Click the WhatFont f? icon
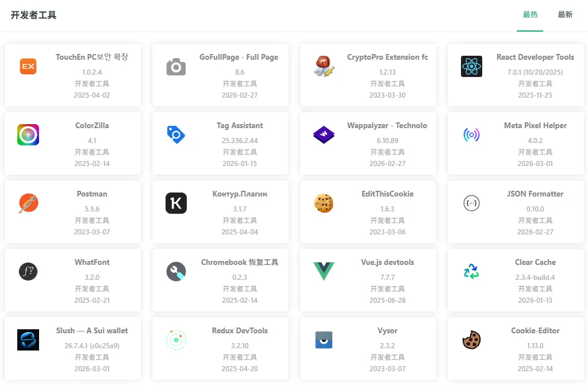 28,271
